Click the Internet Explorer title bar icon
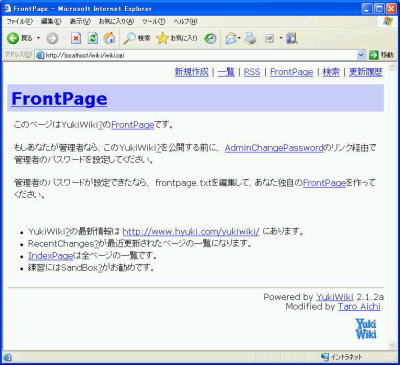This screenshot has width=400, height=365. [7, 8]
